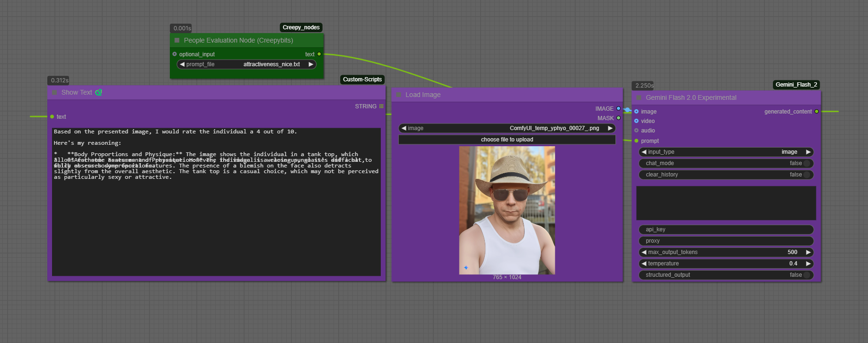Viewport: 868px width, 343px height.
Task: Turn on structured_output toggle
Action: pyautogui.click(x=807, y=275)
